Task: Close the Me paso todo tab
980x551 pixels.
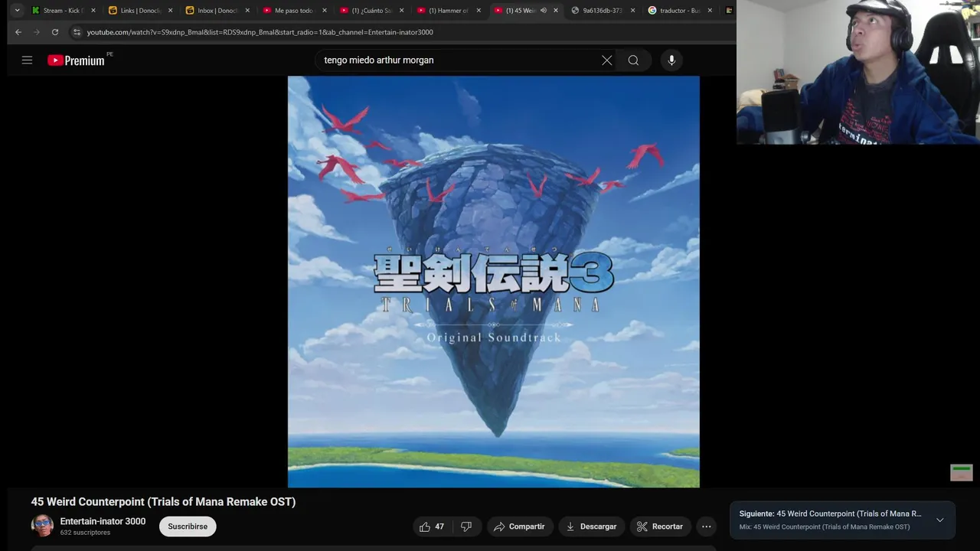Action: pos(325,11)
